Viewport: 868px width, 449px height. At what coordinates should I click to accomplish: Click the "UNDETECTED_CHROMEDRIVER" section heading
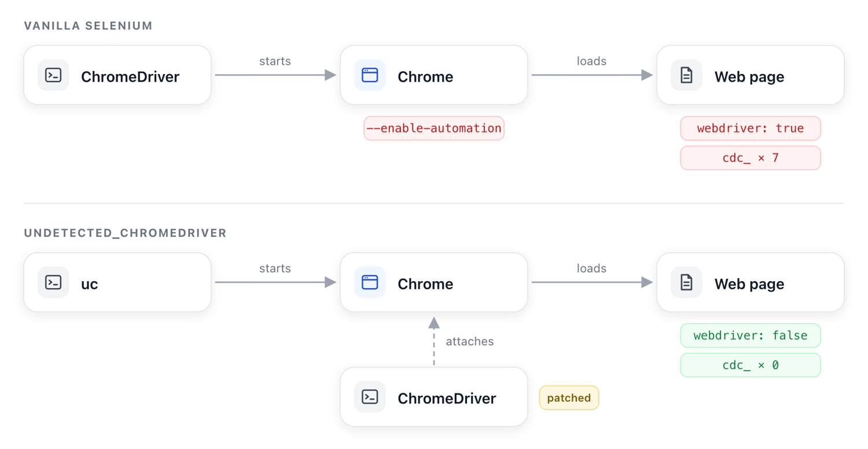[x=126, y=233]
